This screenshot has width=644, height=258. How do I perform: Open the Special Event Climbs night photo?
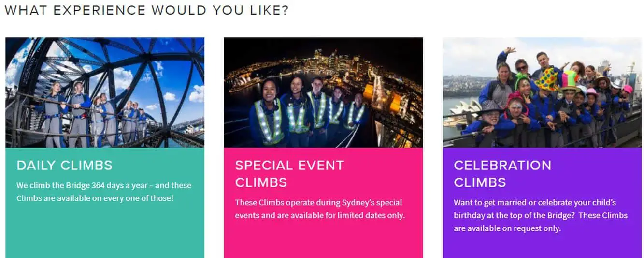(323, 92)
